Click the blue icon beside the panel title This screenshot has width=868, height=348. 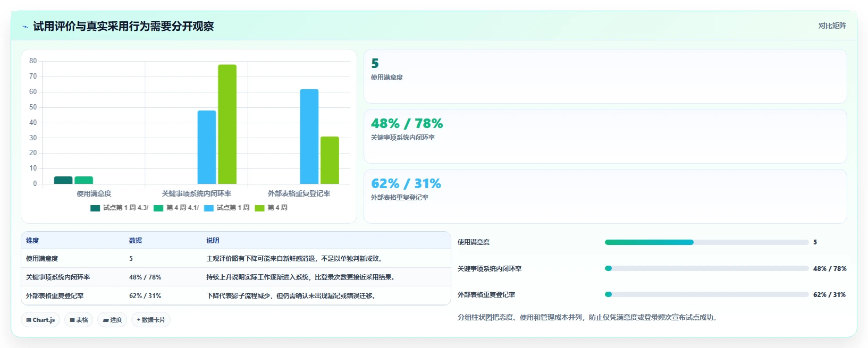tap(25, 27)
